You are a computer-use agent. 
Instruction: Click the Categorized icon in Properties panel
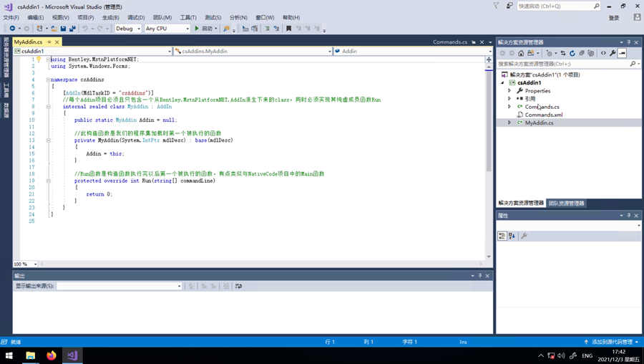pyautogui.click(x=502, y=236)
